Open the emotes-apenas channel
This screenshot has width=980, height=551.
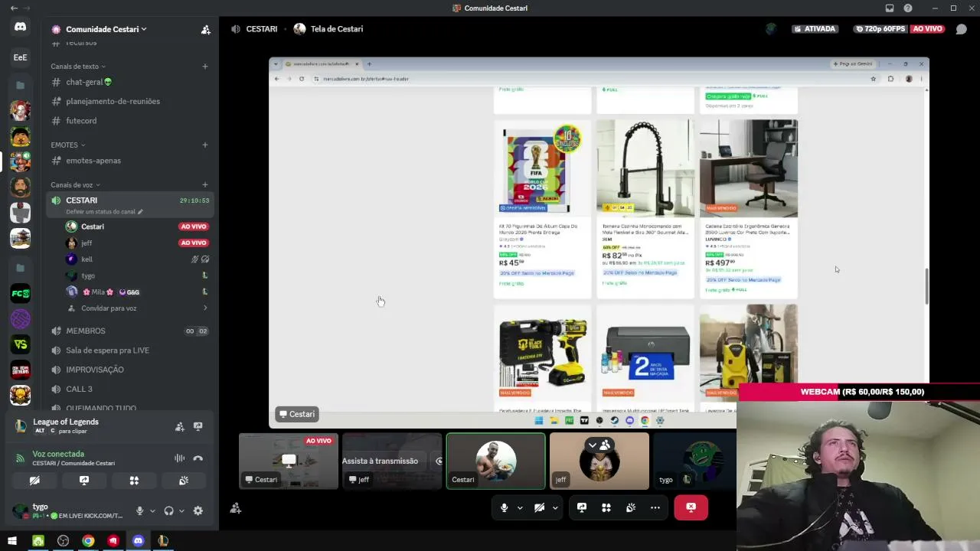point(129,161)
